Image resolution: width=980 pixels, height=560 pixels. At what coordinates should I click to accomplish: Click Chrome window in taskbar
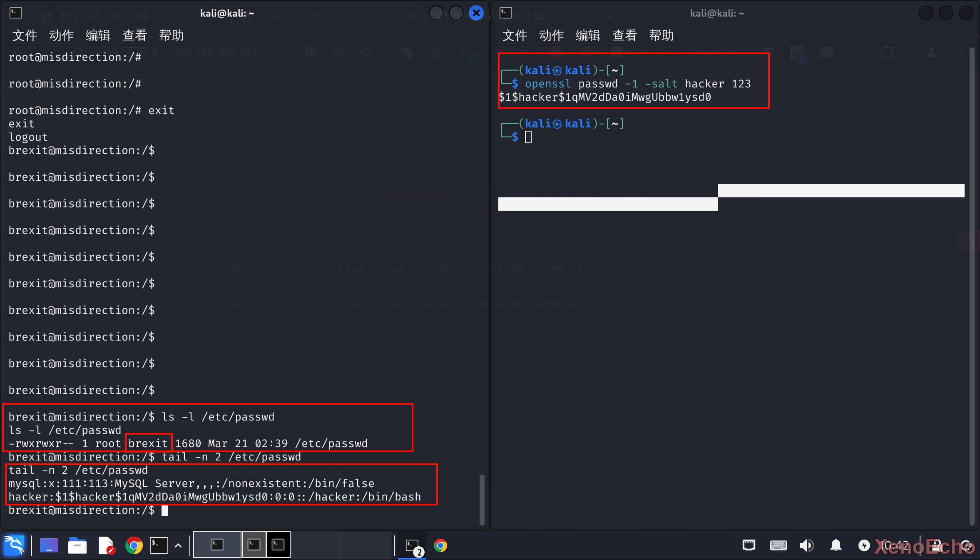pyautogui.click(x=440, y=545)
